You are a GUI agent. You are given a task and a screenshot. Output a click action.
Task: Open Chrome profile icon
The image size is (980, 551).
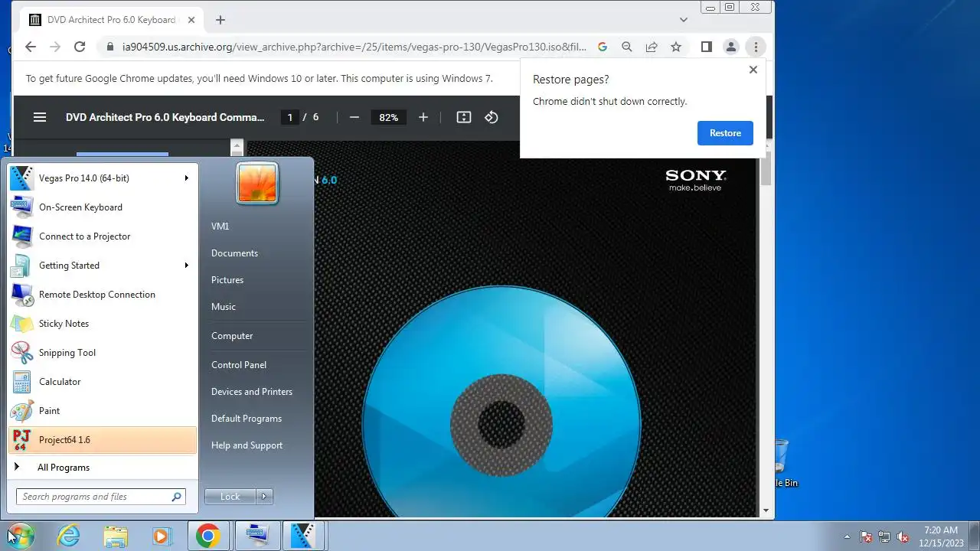731,47
